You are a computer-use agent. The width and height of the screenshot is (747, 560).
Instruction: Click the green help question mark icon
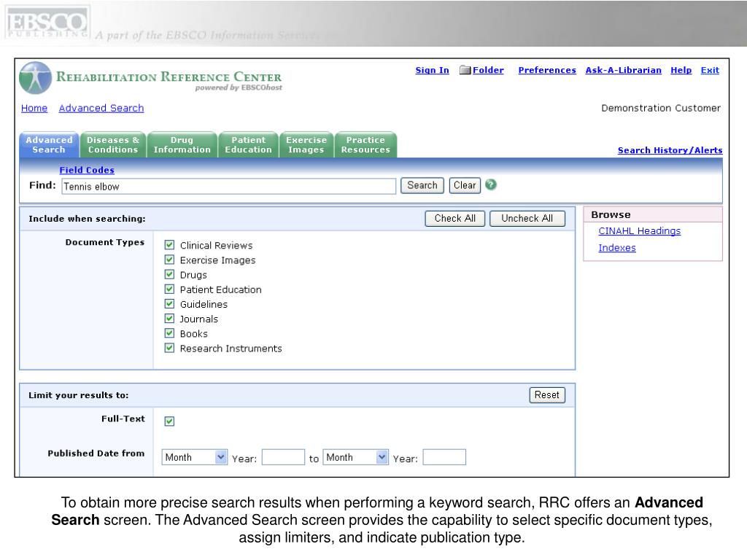click(x=491, y=184)
